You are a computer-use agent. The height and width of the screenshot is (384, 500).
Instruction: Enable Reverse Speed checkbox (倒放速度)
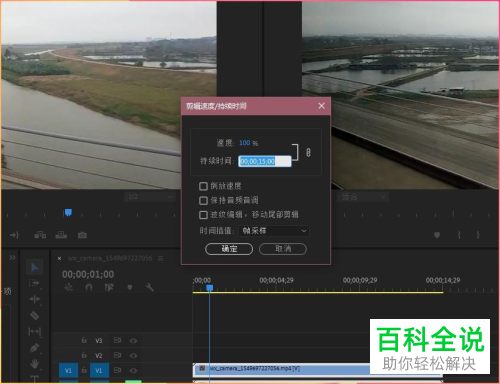[x=203, y=186]
